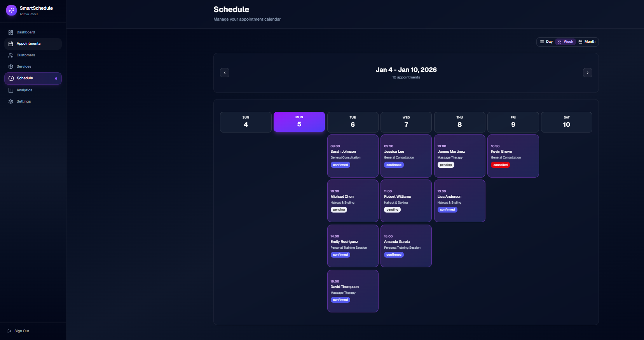Select Wednesday 7 day header
Image resolution: width=644 pixels, height=340 pixels.
pos(406,122)
